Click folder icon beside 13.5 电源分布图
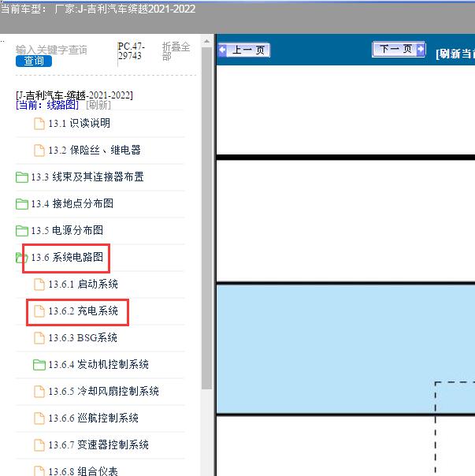The image size is (475, 476). pyautogui.click(x=22, y=230)
